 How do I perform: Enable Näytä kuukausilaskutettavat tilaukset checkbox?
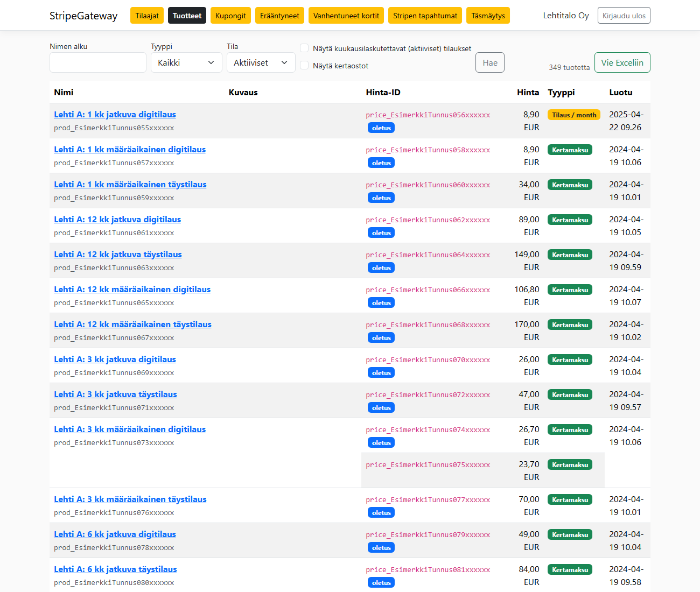(x=304, y=48)
